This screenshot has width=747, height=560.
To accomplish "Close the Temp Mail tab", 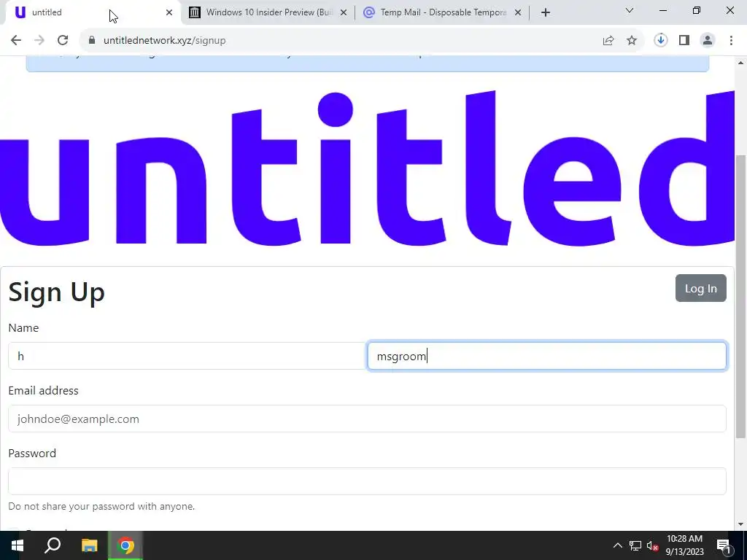I will point(518,12).
